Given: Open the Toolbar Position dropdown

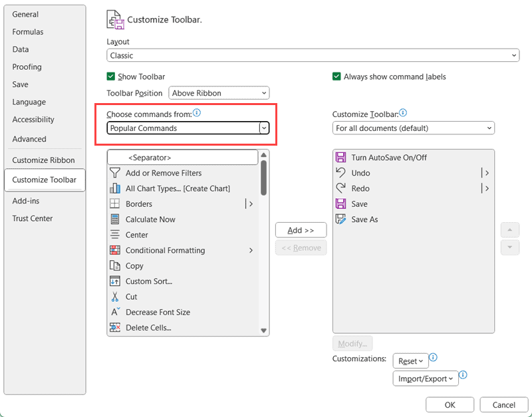Looking at the screenshot, I should click(219, 93).
